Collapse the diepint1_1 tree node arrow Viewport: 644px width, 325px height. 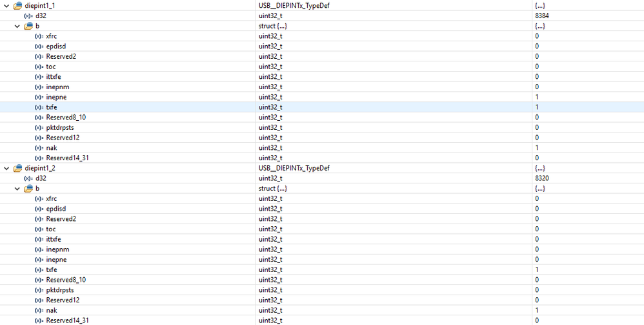[x=6, y=6]
